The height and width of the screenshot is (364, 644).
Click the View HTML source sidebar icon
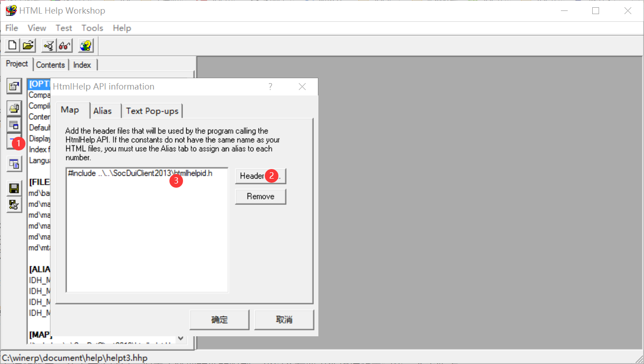click(14, 164)
